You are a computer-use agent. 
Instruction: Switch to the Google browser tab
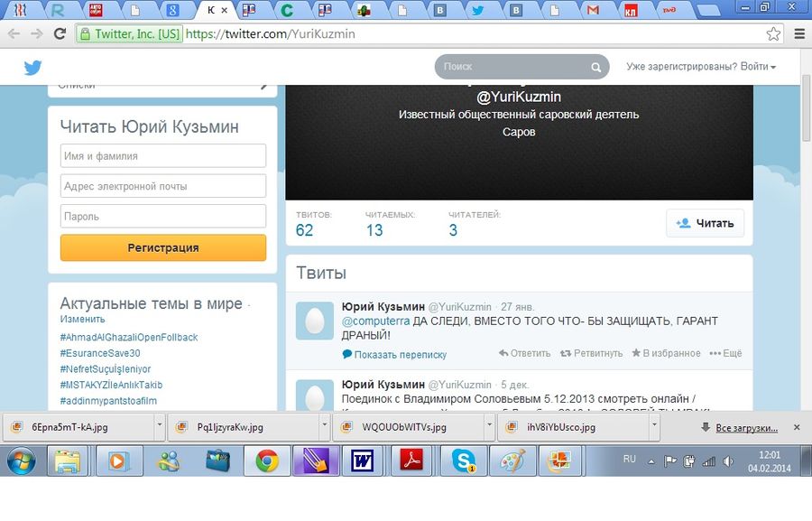172,11
